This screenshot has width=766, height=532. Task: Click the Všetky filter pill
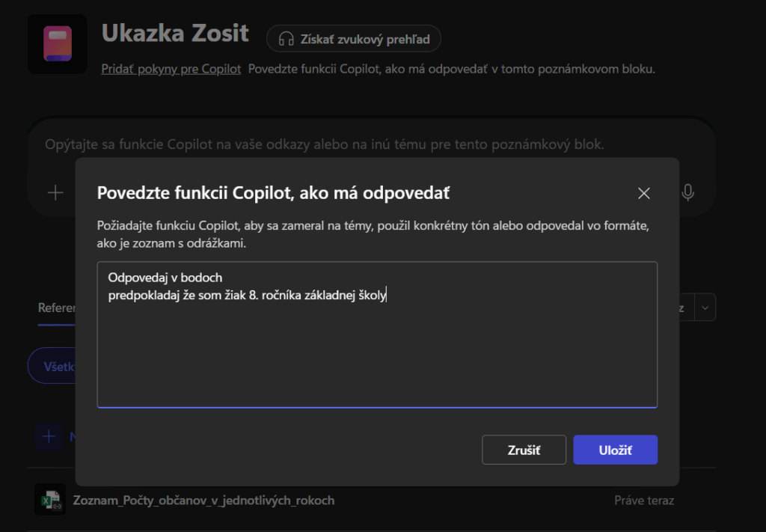point(52,367)
